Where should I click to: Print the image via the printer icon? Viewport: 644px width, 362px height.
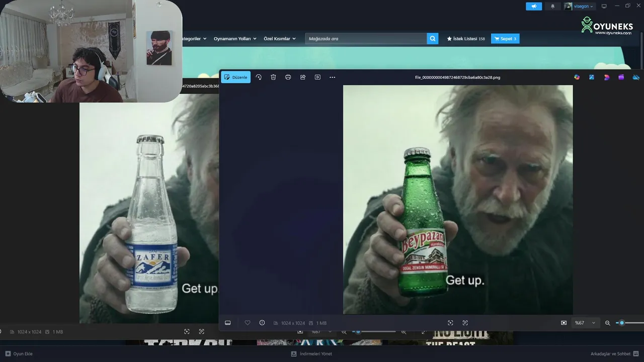288,77
